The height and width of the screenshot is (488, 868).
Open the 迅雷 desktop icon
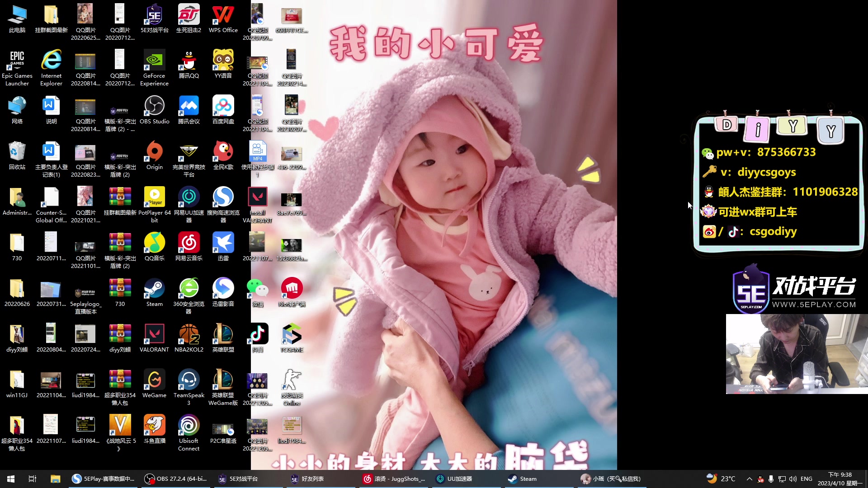[223, 247]
